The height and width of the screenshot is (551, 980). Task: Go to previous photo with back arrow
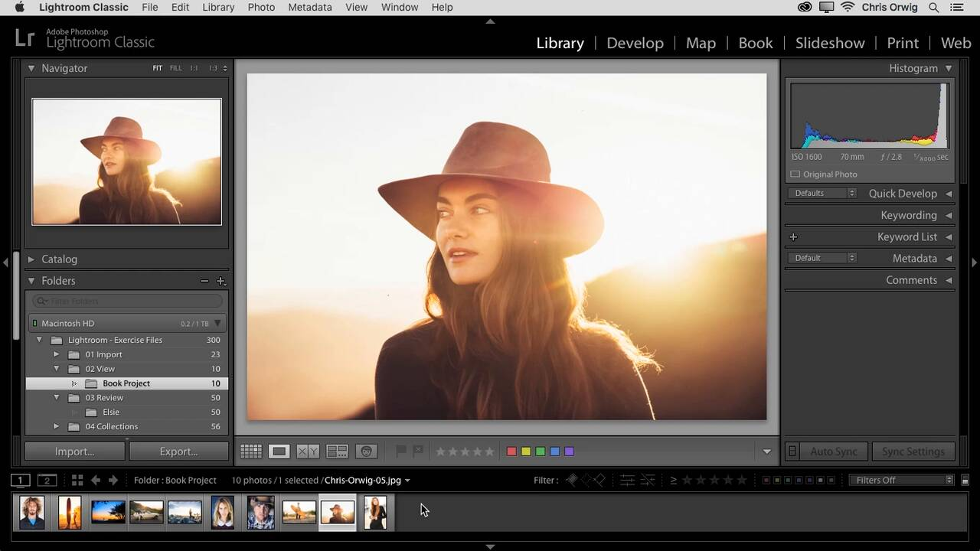(x=96, y=481)
